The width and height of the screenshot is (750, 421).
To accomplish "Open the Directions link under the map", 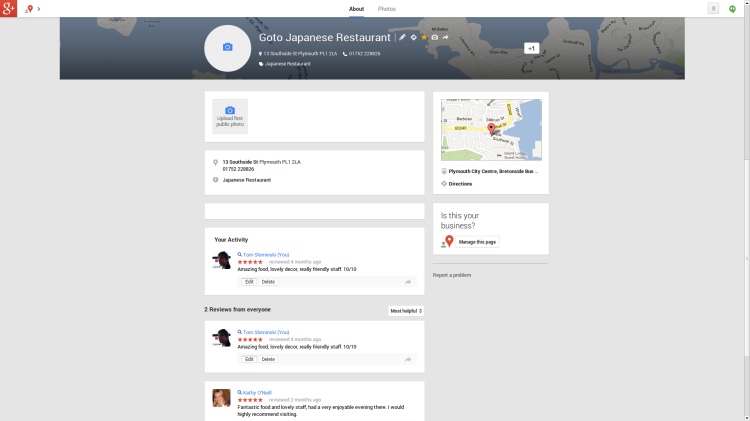I will click(460, 184).
